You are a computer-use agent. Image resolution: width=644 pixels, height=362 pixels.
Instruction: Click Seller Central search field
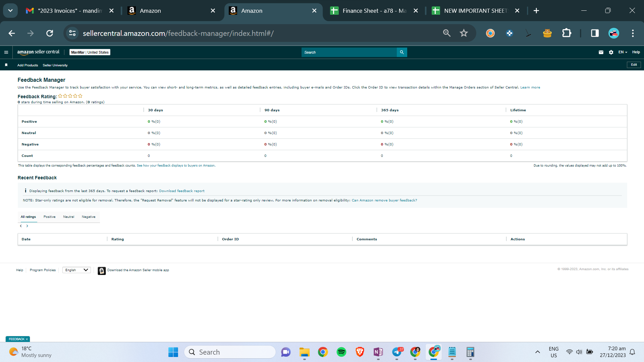(349, 52)
